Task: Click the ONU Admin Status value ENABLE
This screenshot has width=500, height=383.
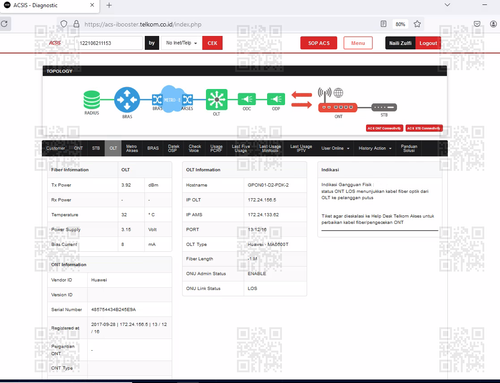Action: coord(257,274)
